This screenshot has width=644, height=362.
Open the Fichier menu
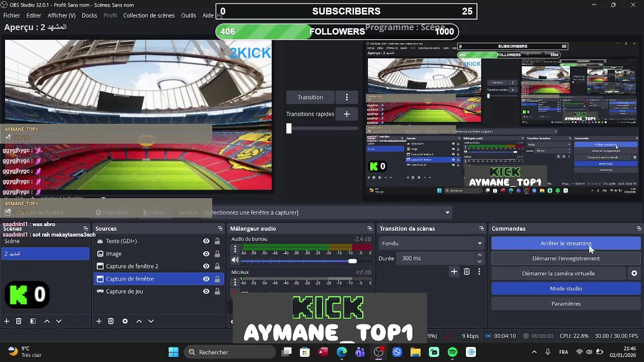pos(12,16)
